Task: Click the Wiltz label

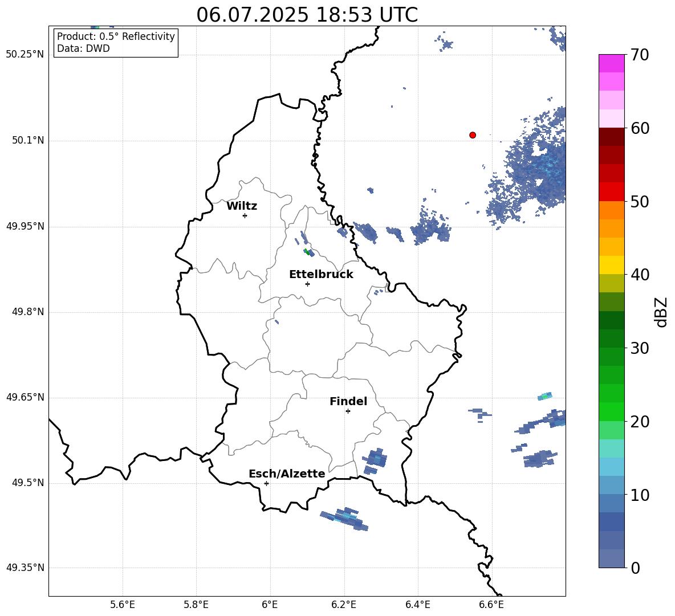Action: tap(242, 206)
